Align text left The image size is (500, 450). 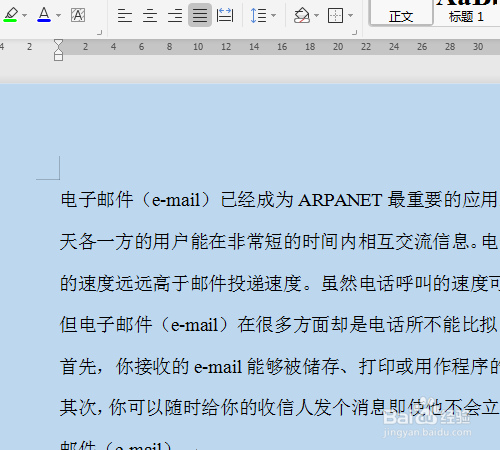point(125,15)
